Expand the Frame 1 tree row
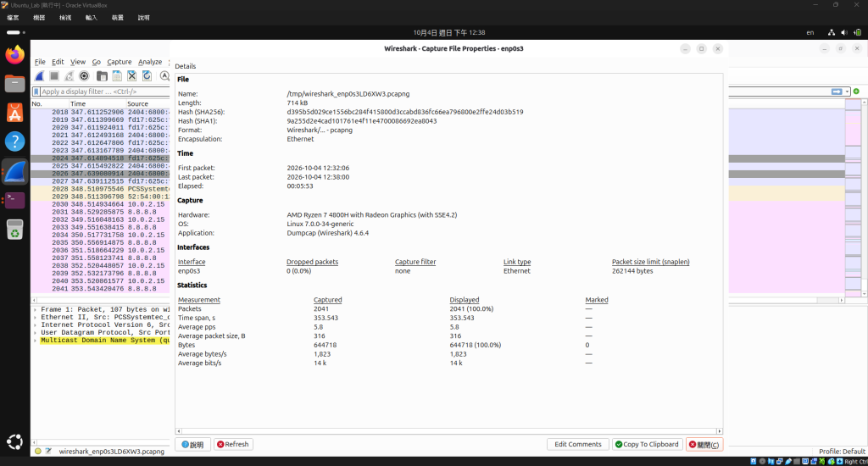This screenshot has height=466, width=868. (x=35, y=309)
